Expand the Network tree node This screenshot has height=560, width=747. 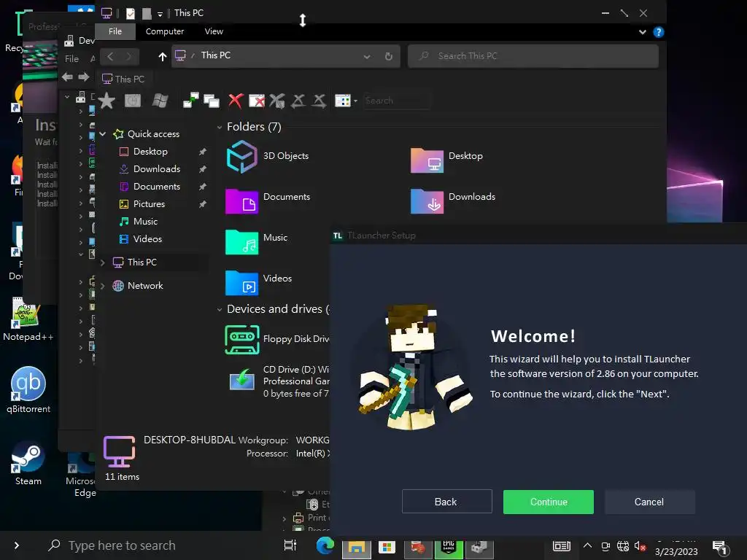[x=102, y=286]
